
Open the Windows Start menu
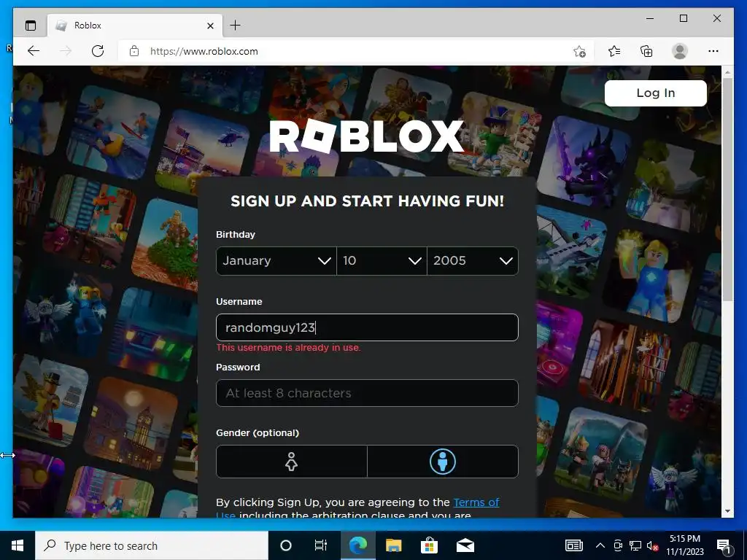pyautogui.click(x=18, y=545)
